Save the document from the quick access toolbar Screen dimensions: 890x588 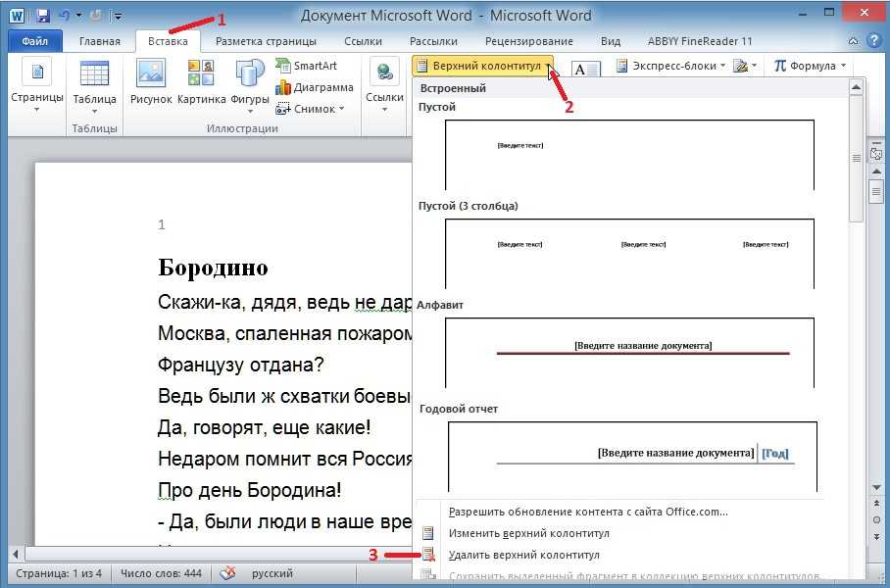(43, 16)
